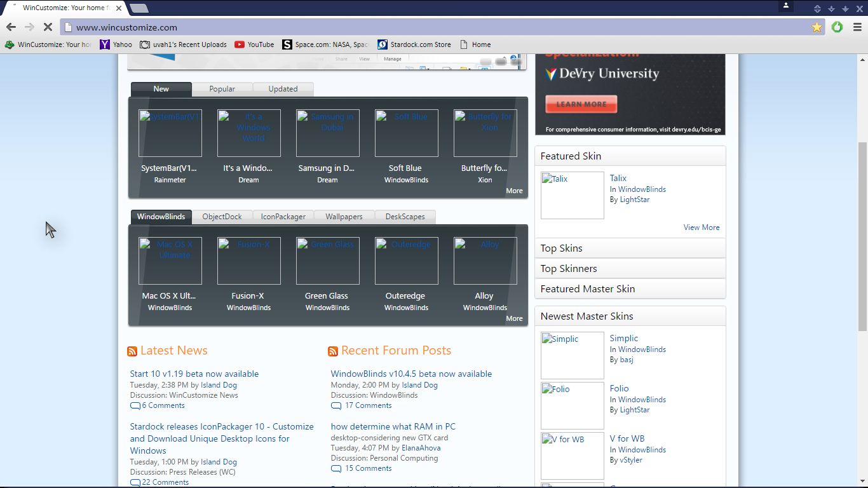Open the Fusion-X skin thumbnail
The image size is (868, 488).
[249, 261]
